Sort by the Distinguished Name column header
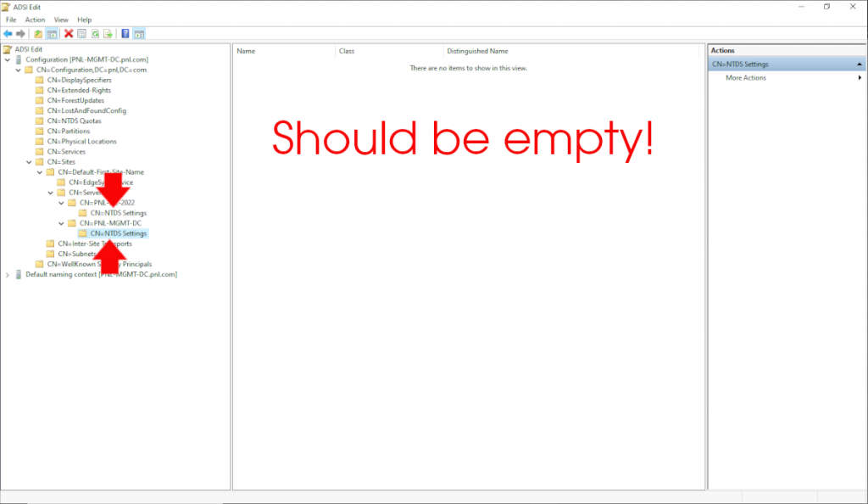Screen dimensions: 868x504 [x=477, y=51]
